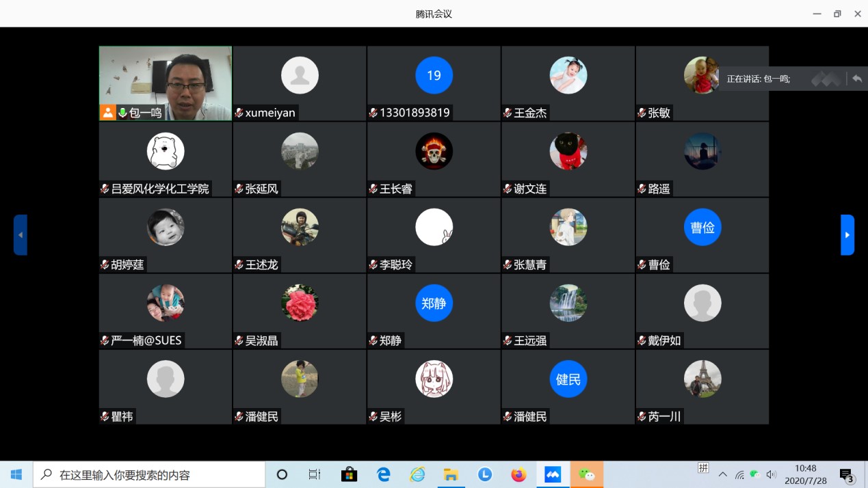Viewport: 868px width, 488px height.
Task: Open the Windows Start menu
Action: click(16, 474)
